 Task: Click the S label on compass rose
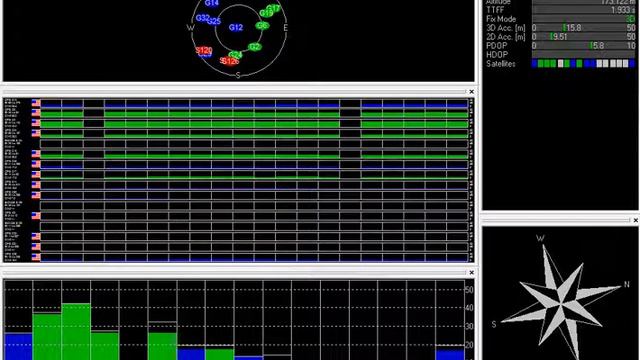click(494, 324)
